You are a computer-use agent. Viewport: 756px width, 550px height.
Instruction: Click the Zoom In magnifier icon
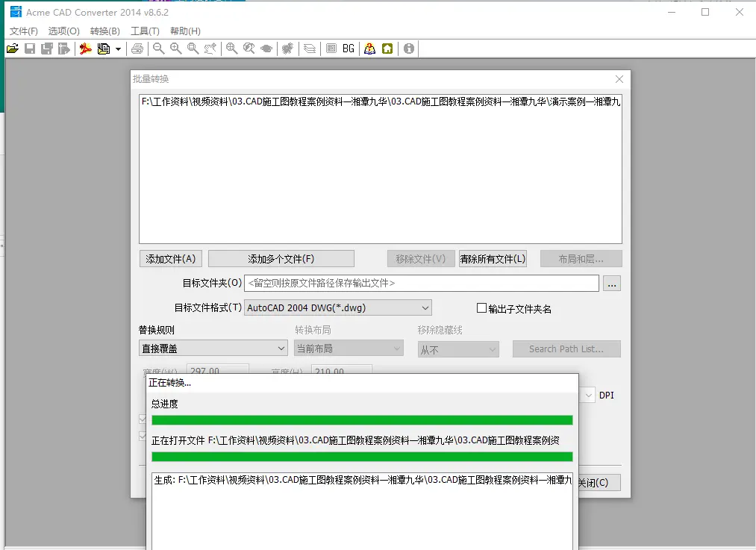click(176, 49)
